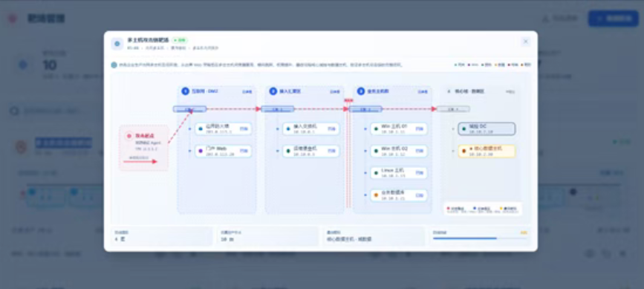The image size is (644, 289).
Task: Click the blue tag on 接入交换机 node
Action: 332,129
